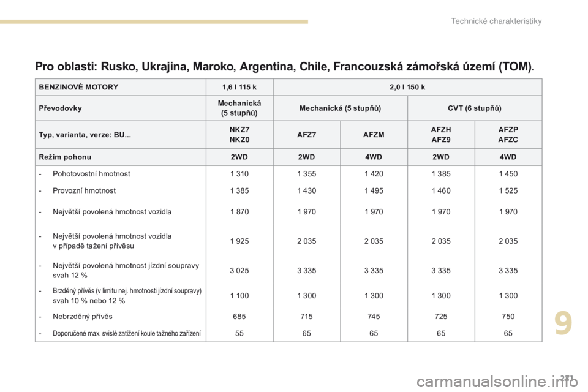
Task: Click the 'AFZ7' variant cell
Action: click(x=306, y=135)
